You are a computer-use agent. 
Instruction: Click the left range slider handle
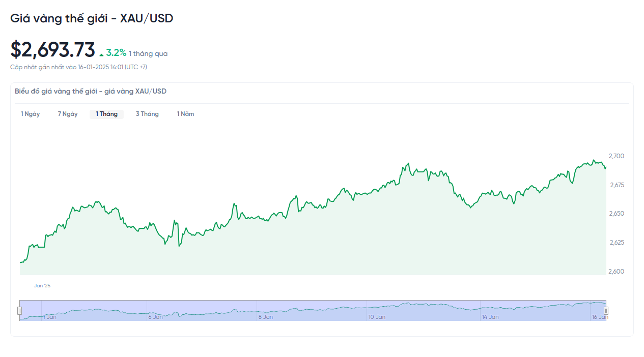tap(20, 311)
